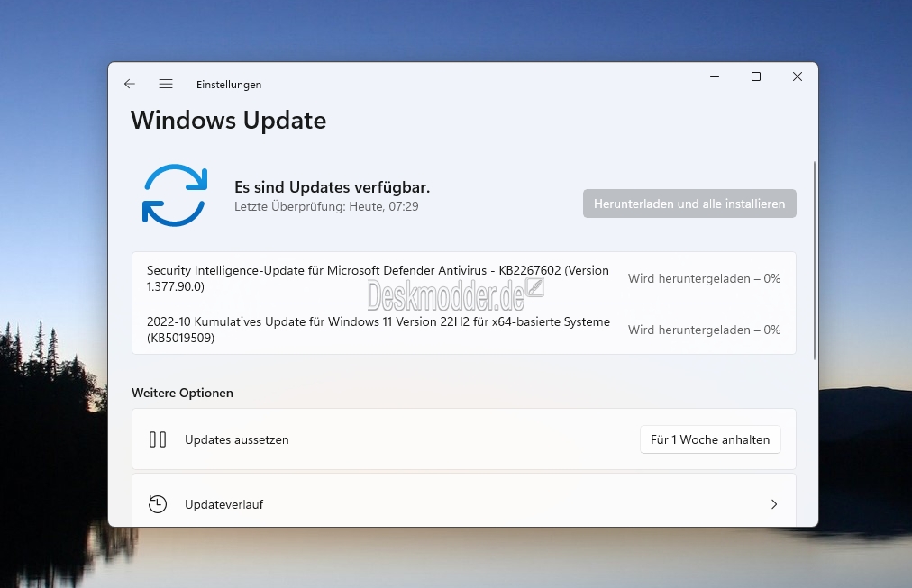Click the Security Intelligence-Update KB2267602 entry

coord(463,278)
